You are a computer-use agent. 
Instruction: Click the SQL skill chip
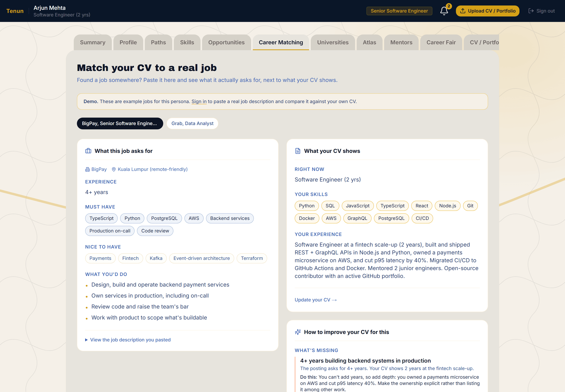click(330, 206)
